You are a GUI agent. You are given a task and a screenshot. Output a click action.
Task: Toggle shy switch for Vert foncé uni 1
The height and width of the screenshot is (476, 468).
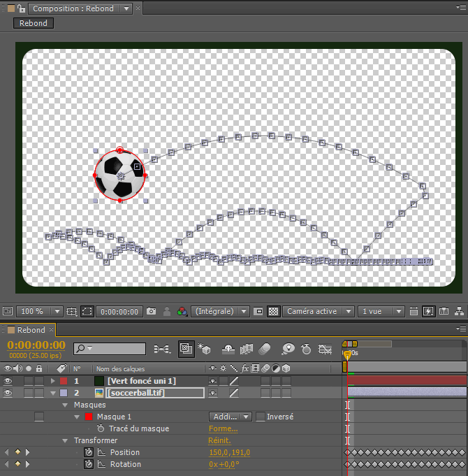pyautogui.click(x=212, y=381)
